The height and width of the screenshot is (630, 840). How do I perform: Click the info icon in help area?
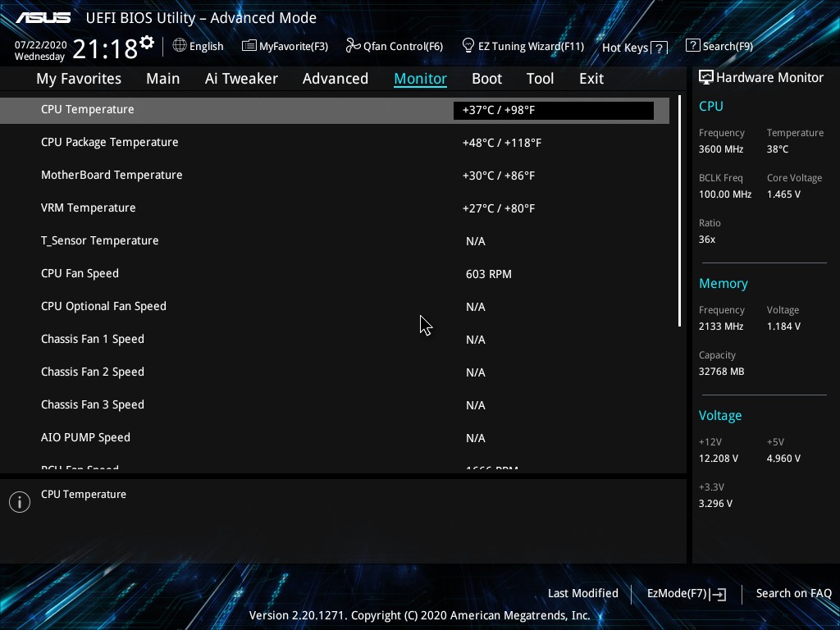[20, 502]
